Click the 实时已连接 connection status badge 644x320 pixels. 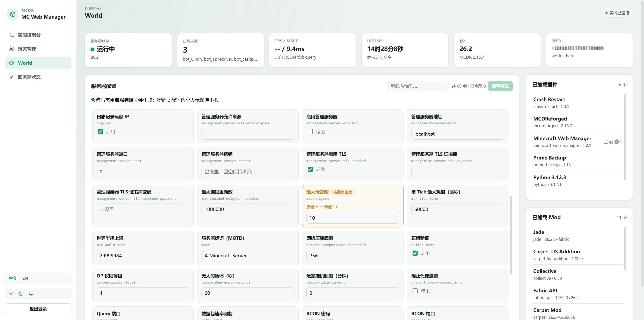click(617, 13)
